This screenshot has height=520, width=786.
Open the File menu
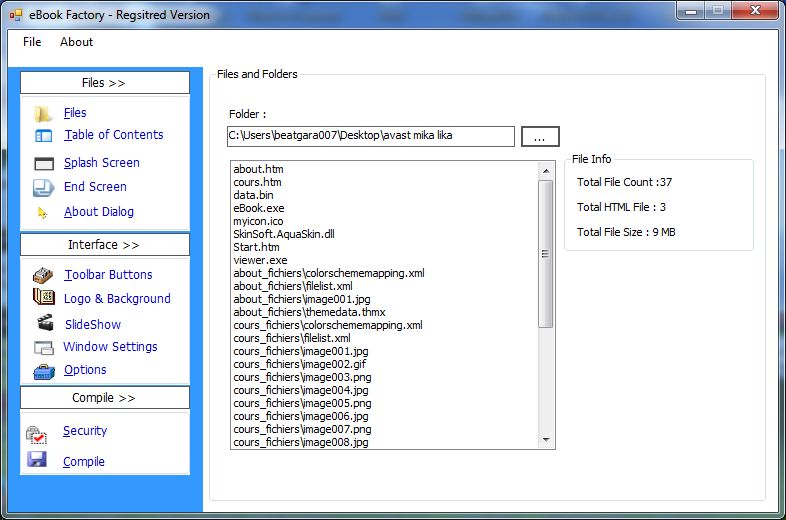point(32,42)
